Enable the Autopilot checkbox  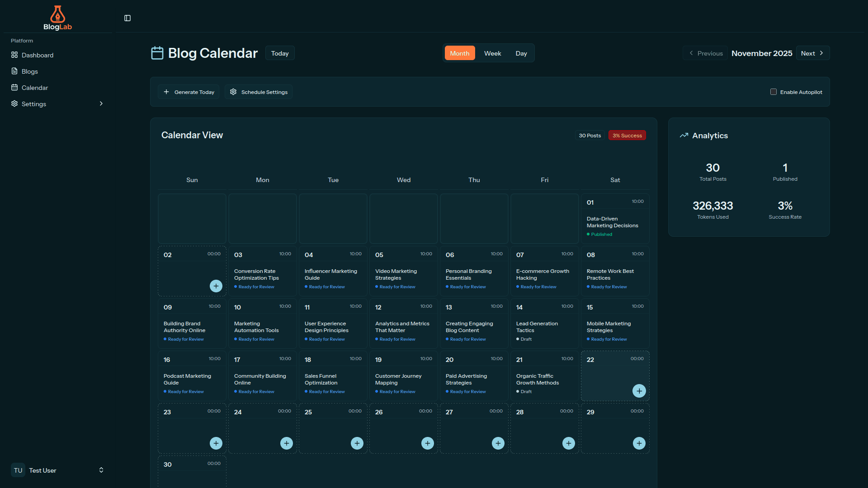pyautogui.click(x=774, y=92)
